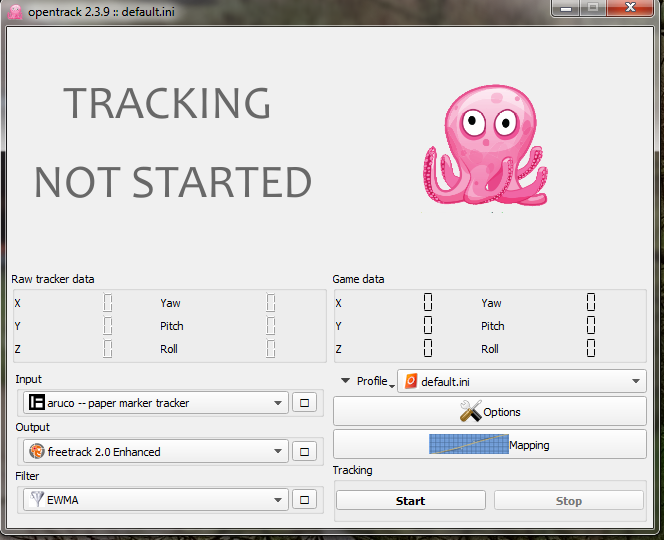Click the Stop tracking button
Viewport: 664px width, 540px height.
[x=568, y=501]
